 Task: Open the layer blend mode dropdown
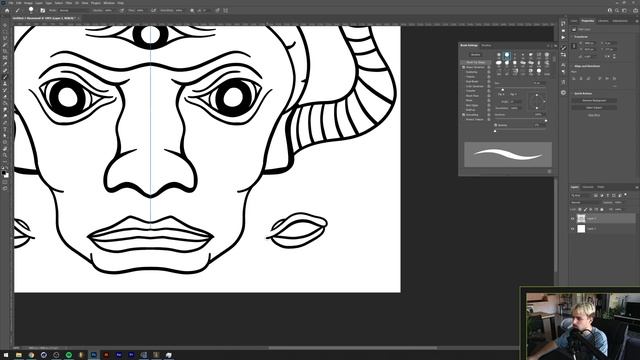[x=585, y=202]
